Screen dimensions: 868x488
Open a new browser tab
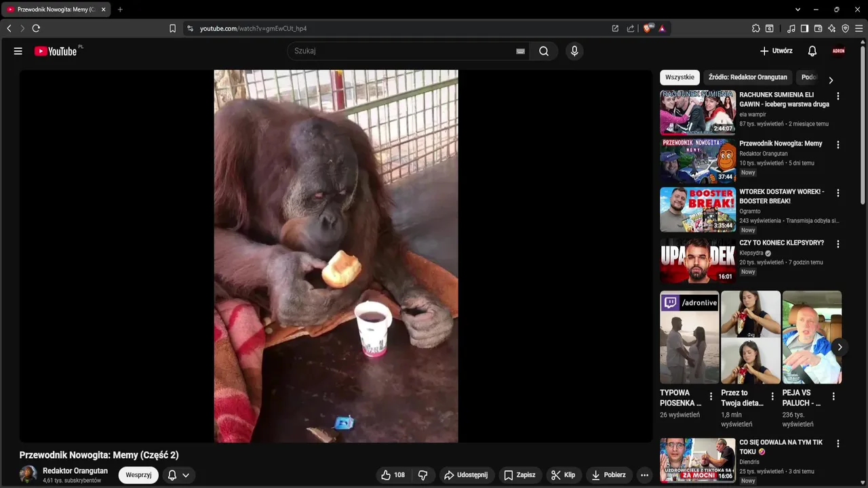pyautogui.click(x=120, y=9)
